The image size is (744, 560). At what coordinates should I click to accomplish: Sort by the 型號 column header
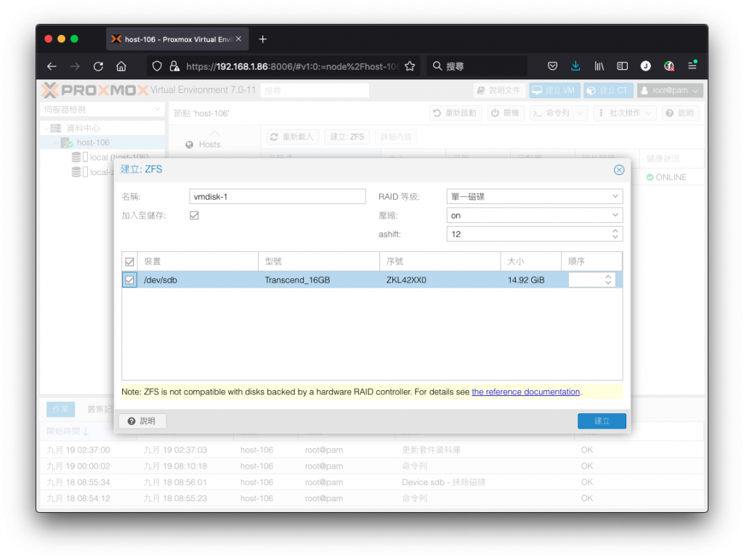[319, 261]
